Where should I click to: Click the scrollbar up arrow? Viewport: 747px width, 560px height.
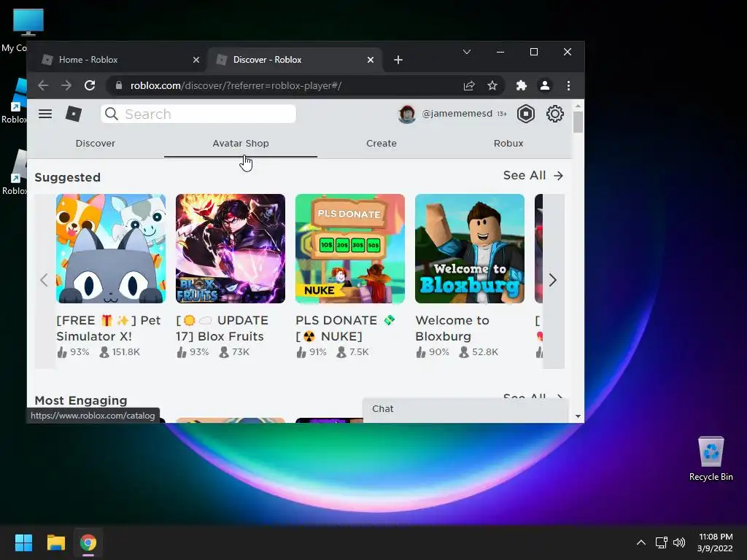[578, 105]
